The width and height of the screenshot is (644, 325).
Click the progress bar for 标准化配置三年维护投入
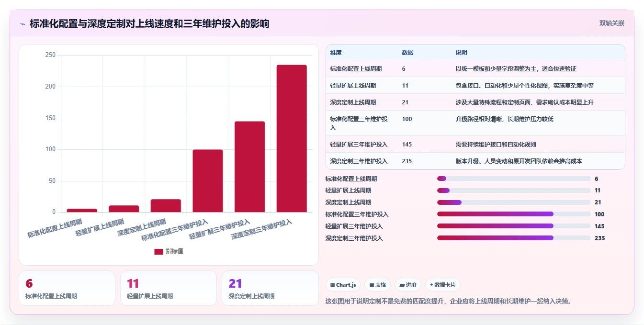(514, 214)
